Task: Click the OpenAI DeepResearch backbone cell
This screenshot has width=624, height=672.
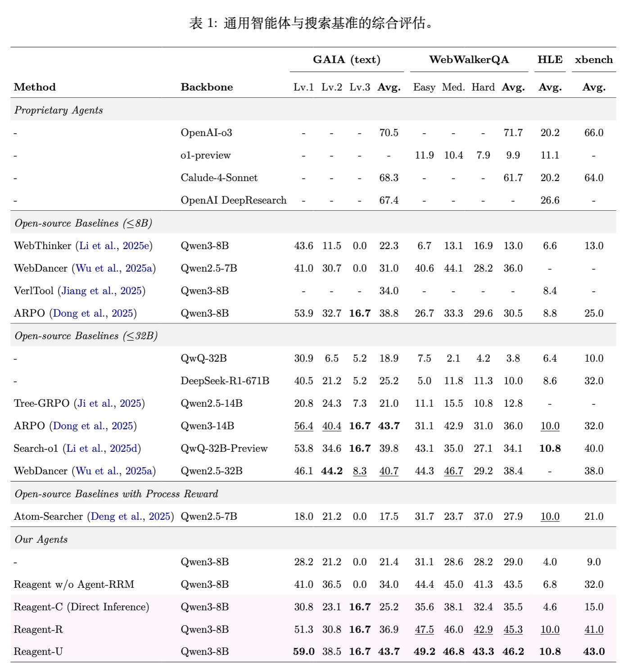Action: [233, 200]
